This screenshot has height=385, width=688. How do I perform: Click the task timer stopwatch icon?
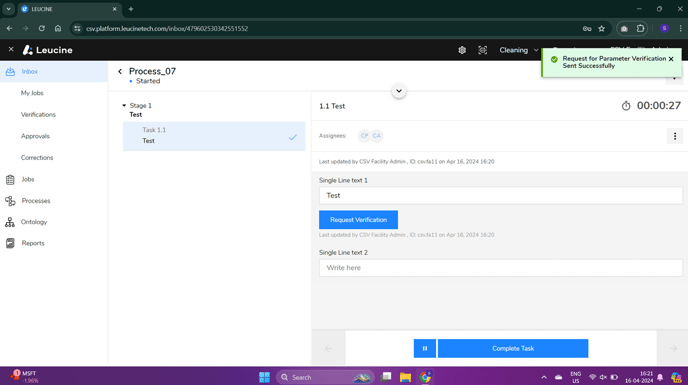click(626, 106)
